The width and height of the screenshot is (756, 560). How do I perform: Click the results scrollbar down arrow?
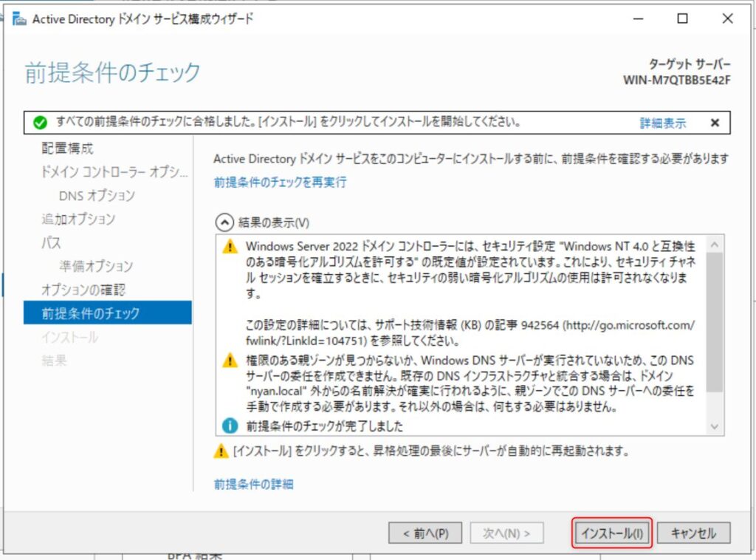pyautogui.click(x=714, y=426)
